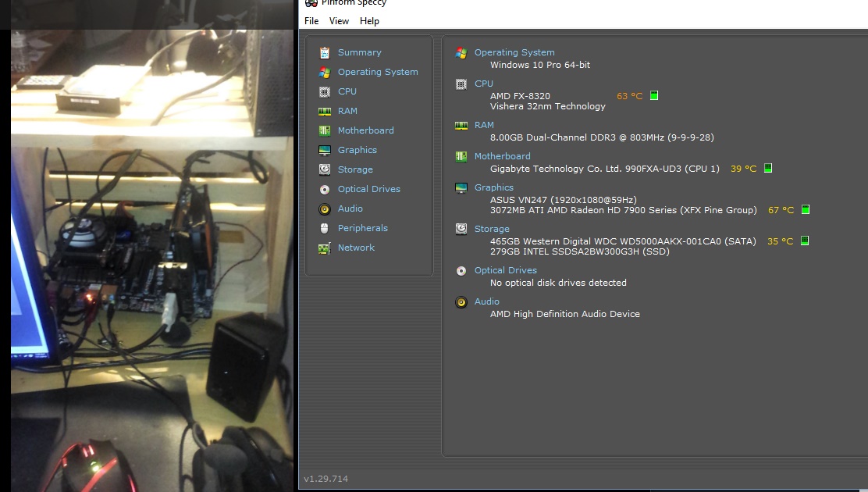Click the Motherboard icon in the summary pane
The image size is (868, 492).
(x=461, y=157)
